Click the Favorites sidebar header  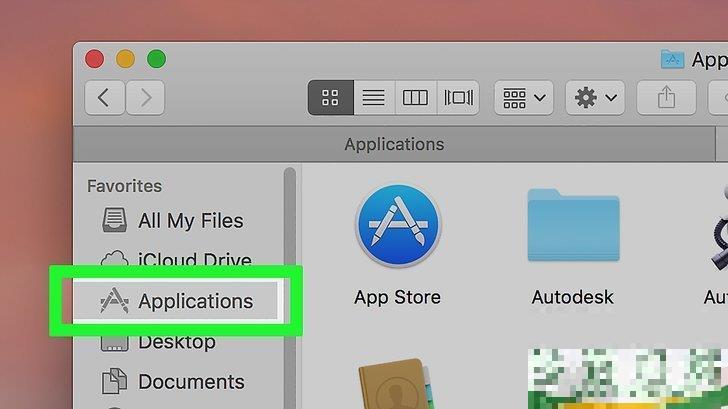point(124,186)
